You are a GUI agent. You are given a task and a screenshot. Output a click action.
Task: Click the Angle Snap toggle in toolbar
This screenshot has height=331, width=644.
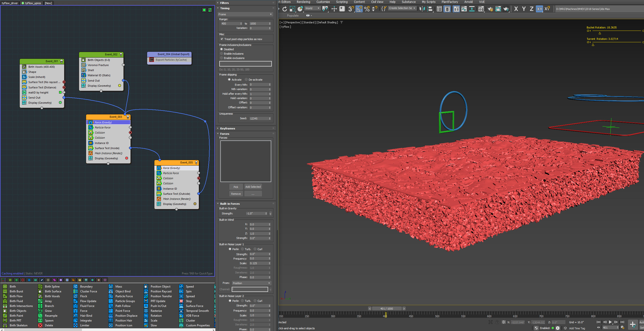359,9
